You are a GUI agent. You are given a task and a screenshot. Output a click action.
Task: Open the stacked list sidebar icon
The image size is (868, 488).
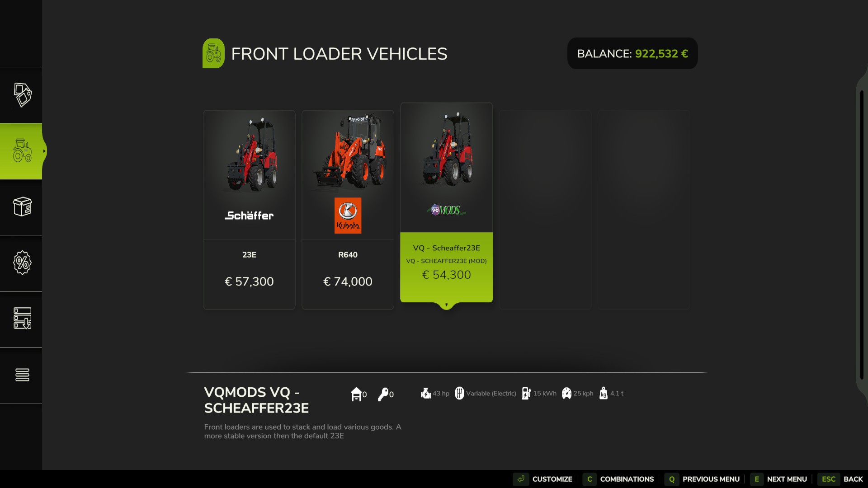22,375
